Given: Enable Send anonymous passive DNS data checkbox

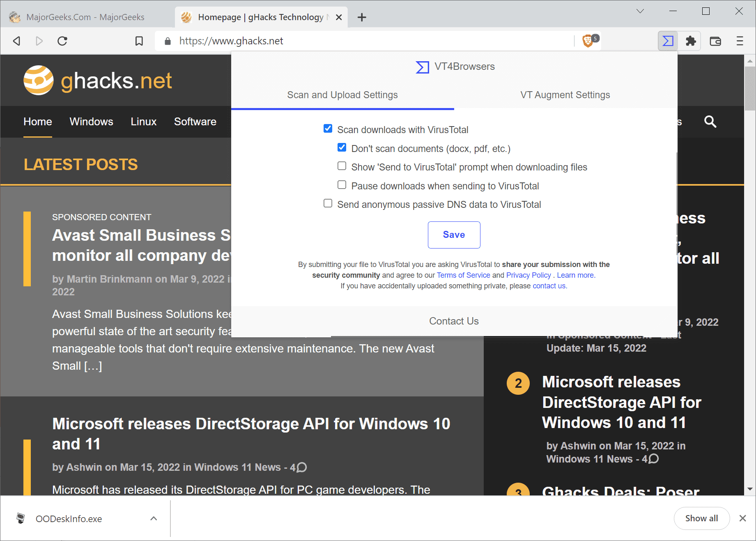Looking at the screenshot, I should point(328,203).
